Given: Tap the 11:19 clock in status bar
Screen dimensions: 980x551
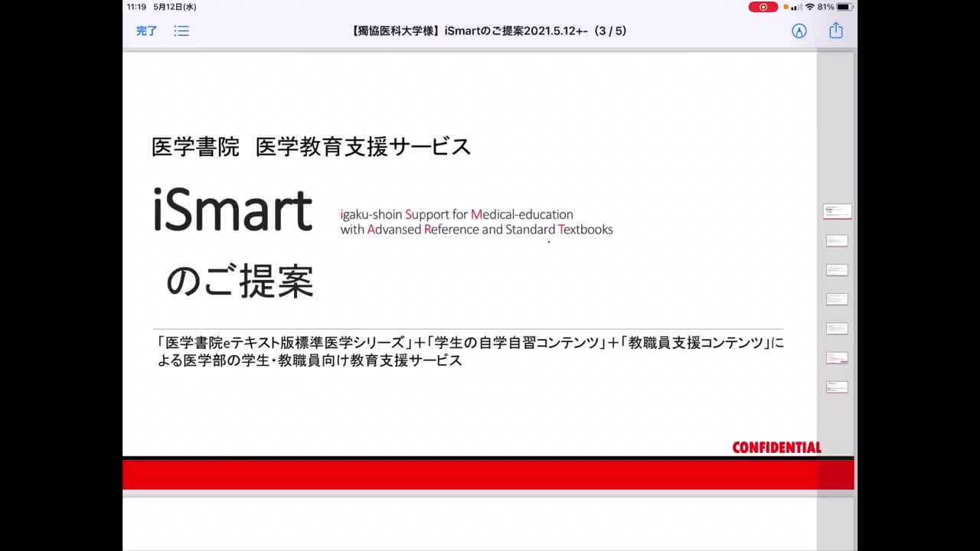Looking at the screenshot, I should click(137, 7).
